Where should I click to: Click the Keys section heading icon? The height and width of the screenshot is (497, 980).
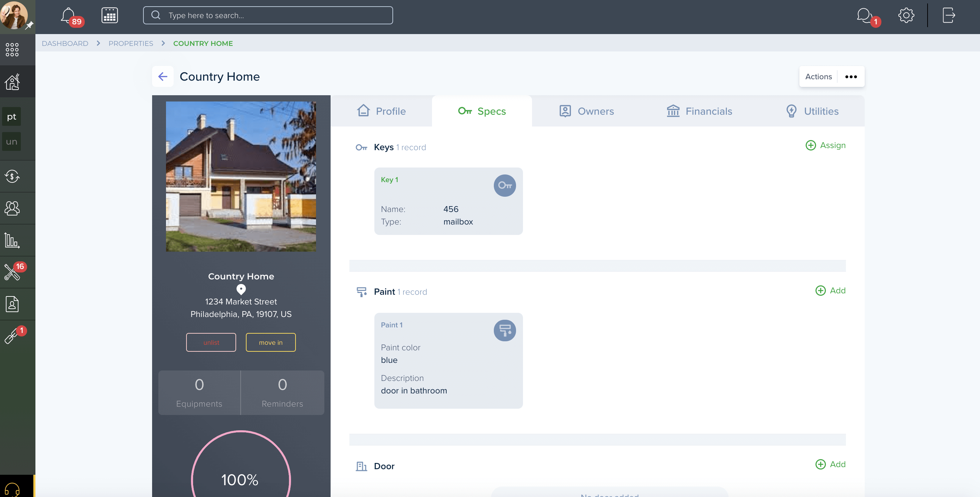pos(361,147)
